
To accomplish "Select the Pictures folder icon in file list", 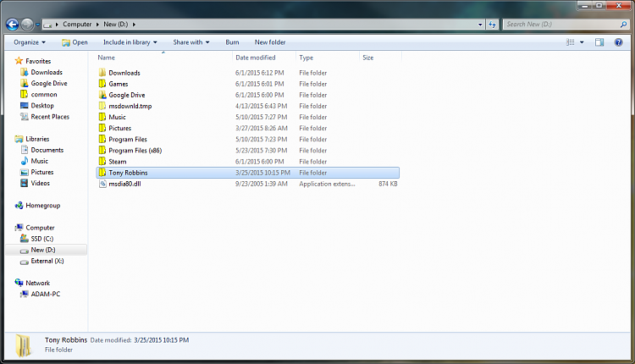I will tap(102, 128).
